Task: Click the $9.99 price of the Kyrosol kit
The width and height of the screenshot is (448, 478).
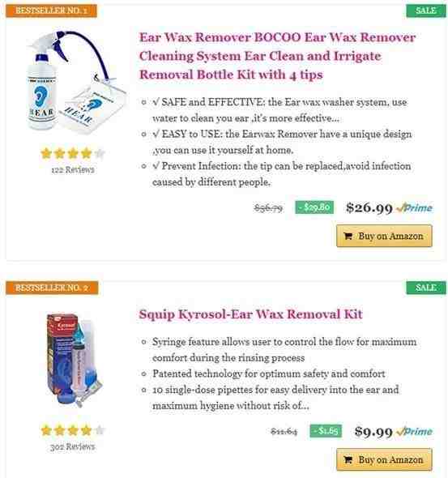Action: click(373, 431)
